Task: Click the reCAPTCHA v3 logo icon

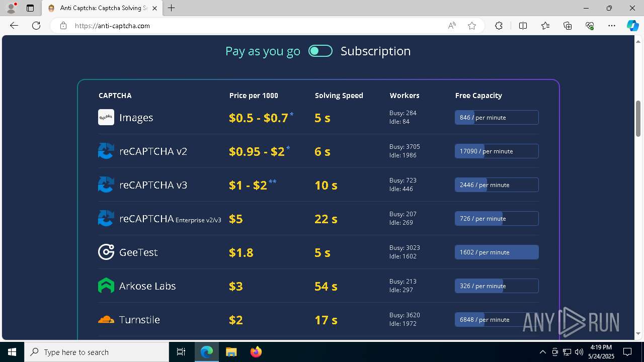Action: (x=106, y=185)
